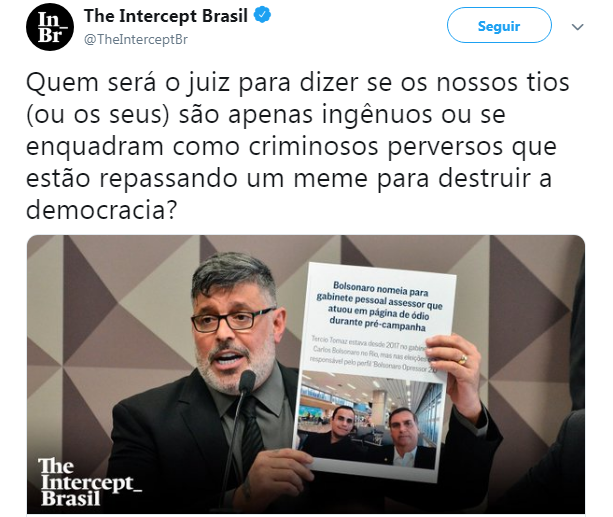Click the man's black-framed glasses
The image size is (613, 517).
coord(229,321)
